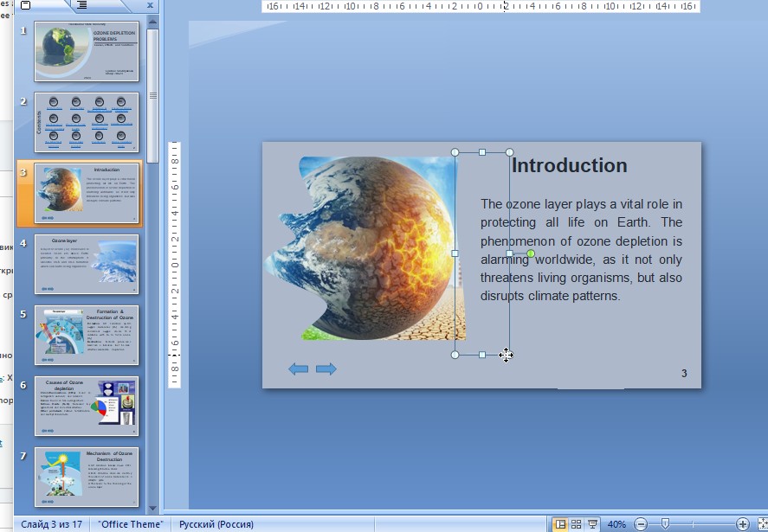Switch to Slide Sorter view
Image resolution: width=768 pixels, height=532 pixels.
[576, 524]
